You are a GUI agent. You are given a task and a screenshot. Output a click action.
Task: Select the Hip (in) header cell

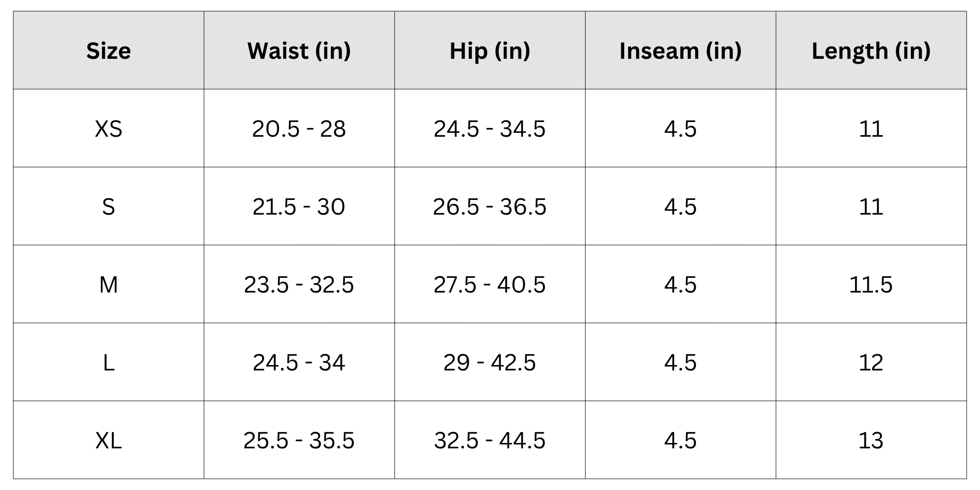click(x=490, y=50)
